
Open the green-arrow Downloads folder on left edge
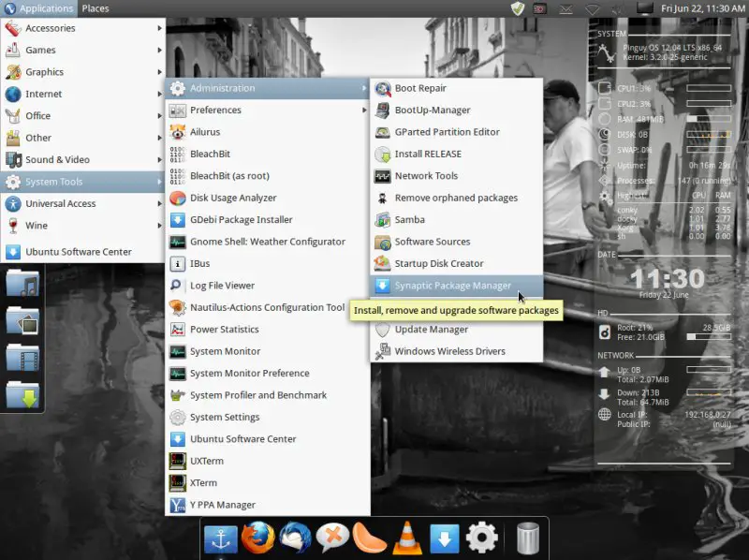[x=22, y=393]
